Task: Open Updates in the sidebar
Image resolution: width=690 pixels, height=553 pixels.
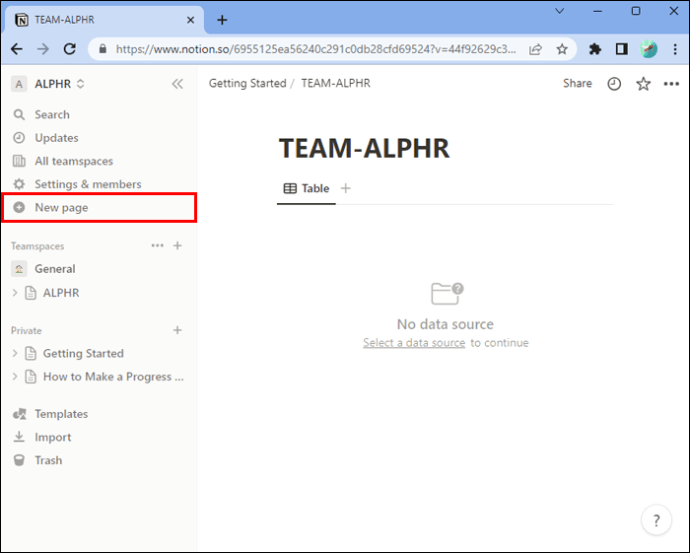Action: pos(99,138)
